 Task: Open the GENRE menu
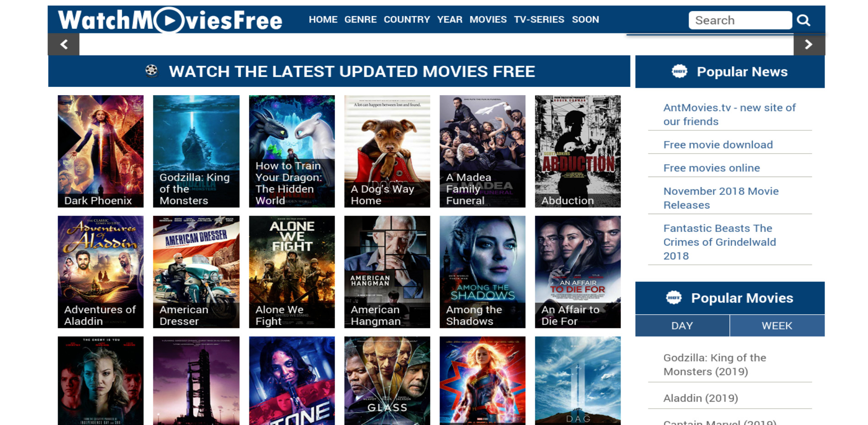coord(361,20)
